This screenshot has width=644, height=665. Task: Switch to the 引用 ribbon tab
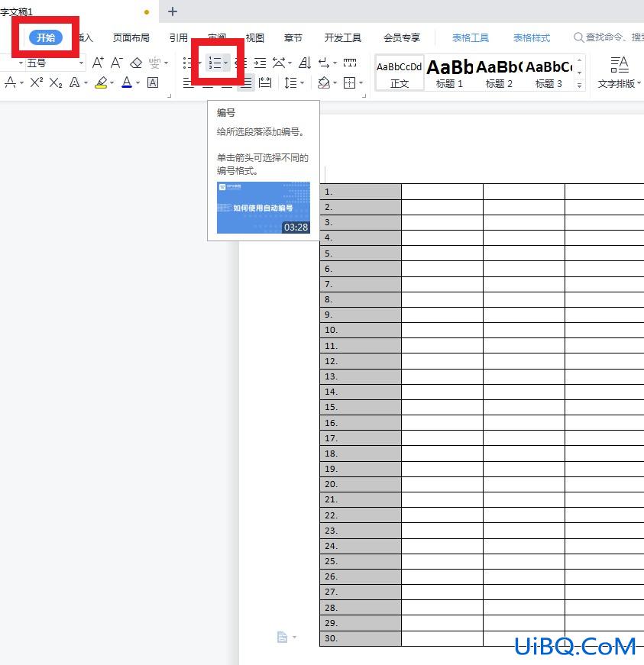click(179, 37)
